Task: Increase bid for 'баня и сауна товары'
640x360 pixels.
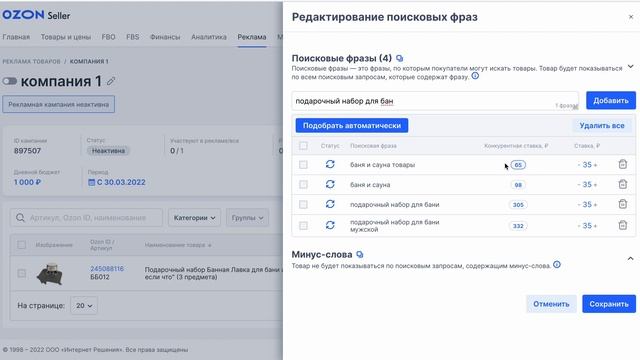Action: [596, 165]
